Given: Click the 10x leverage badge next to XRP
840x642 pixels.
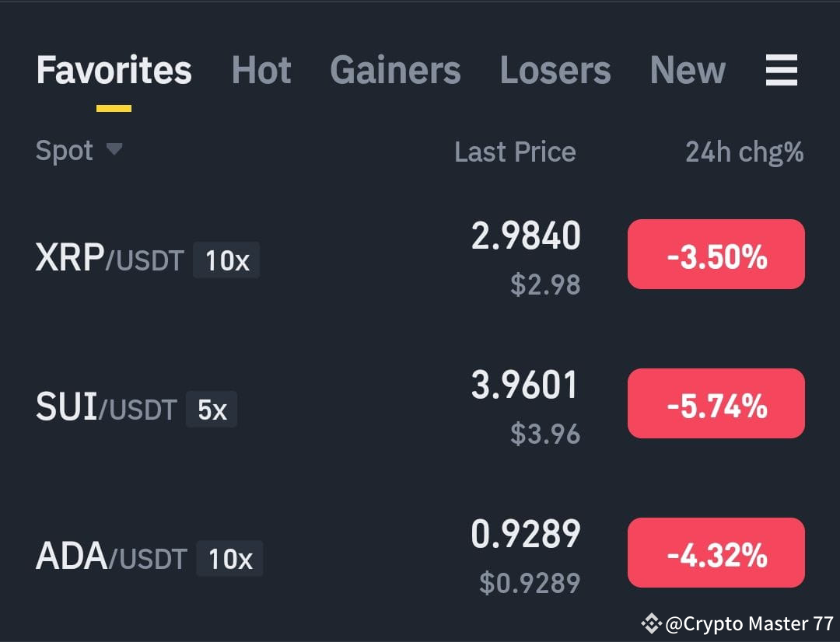Looking at the screenshot, I should tap(226, 260).
